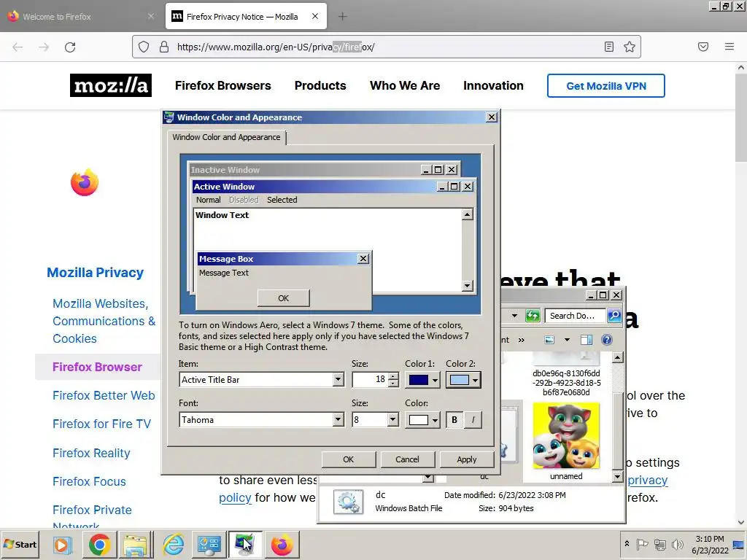Screen dimensions: 747x560
Task: Click OK at the dialog bottom
Action: [349, 459]
